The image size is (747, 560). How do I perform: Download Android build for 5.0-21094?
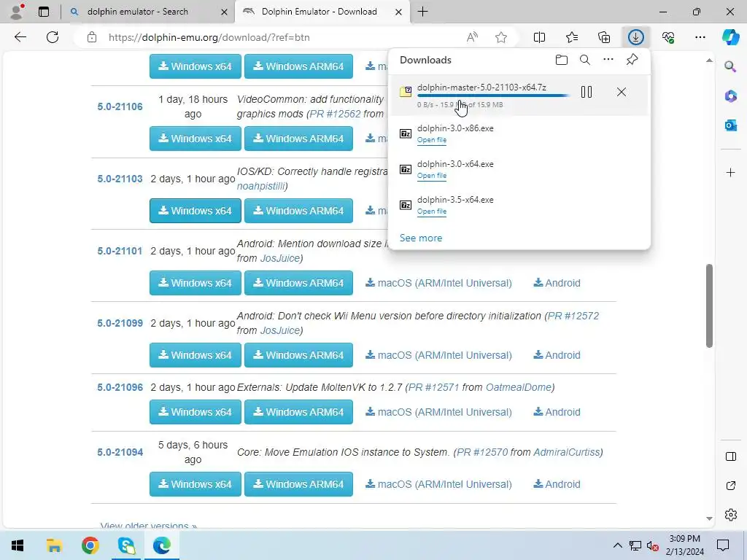pyautogui.click(x=557, y=484)
